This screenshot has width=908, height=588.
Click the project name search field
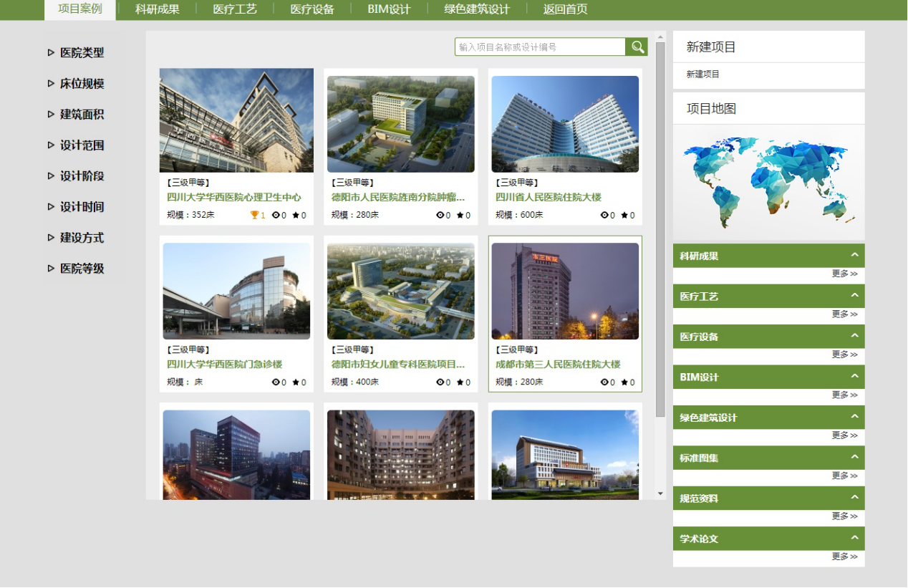coord(540,47)
